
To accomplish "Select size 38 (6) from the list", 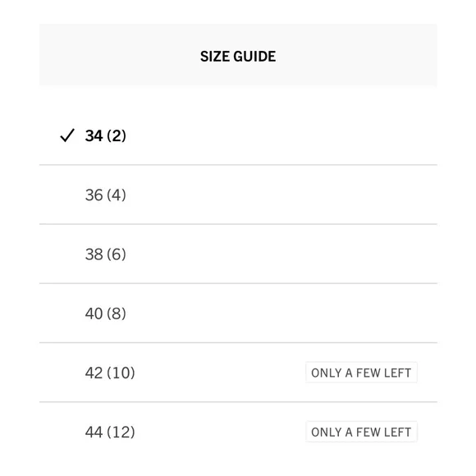I will tap(238, 254).
